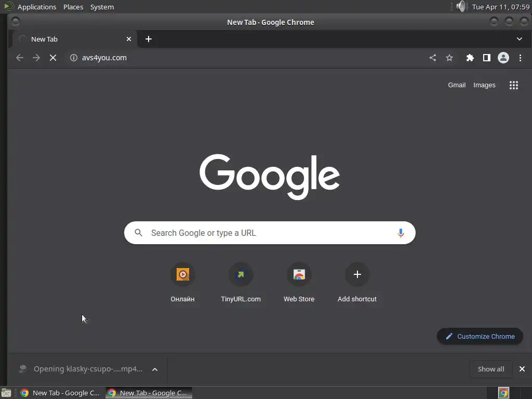Open the TinyURL.com shortcut
The image size is (532, 399).
tap(241, 282)
